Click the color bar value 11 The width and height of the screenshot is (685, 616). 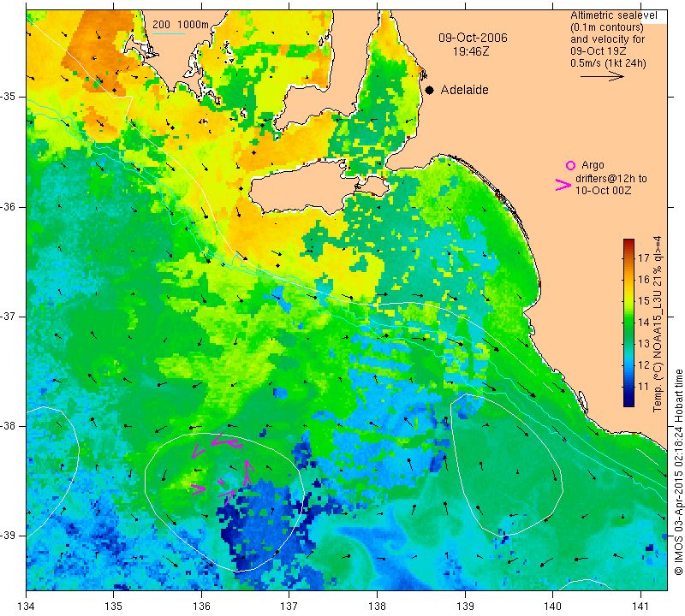644,386
